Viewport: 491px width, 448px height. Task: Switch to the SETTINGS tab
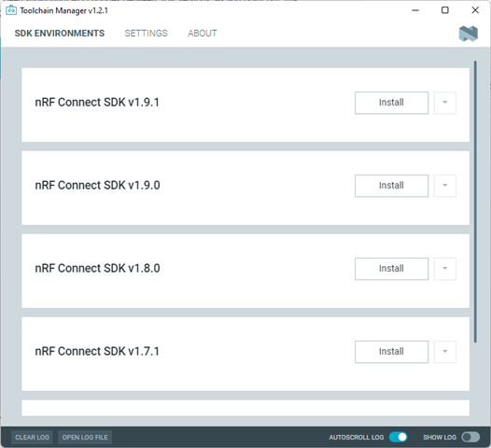point(147,34)
